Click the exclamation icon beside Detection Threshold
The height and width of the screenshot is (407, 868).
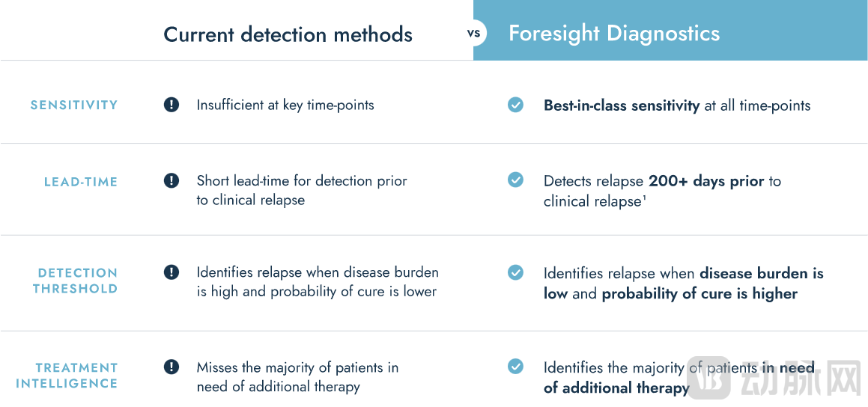(x=172, y=272)
